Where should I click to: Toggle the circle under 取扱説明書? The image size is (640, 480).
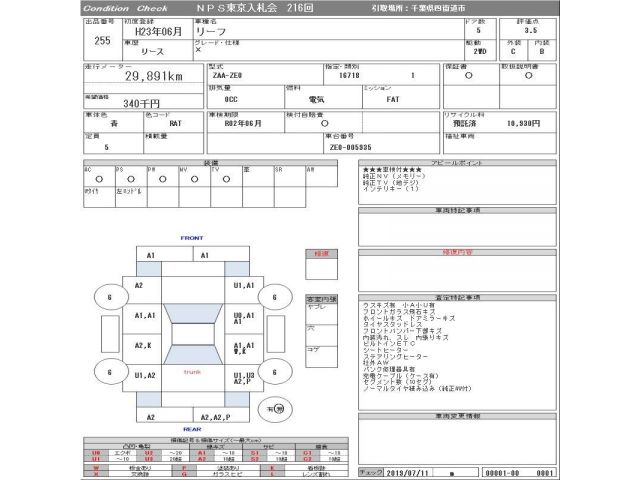click(x=528, y=75)
